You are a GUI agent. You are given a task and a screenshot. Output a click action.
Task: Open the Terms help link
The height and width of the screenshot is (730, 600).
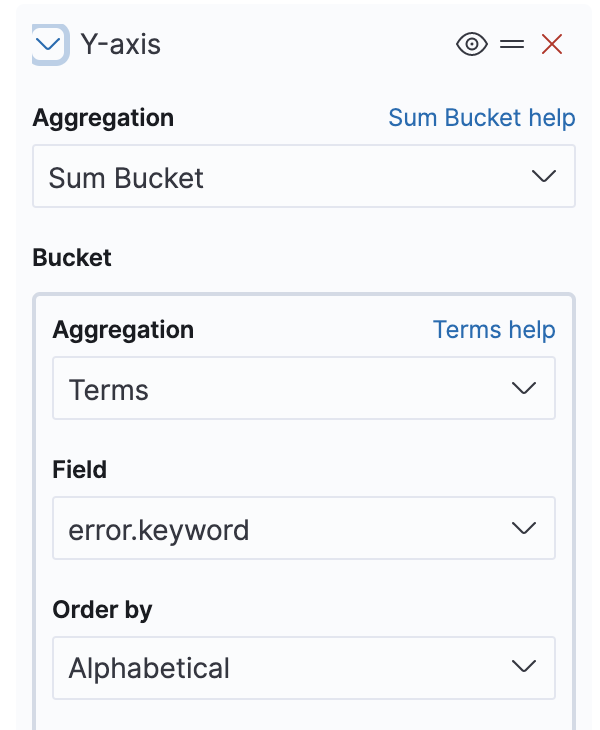tap(494, 330)
